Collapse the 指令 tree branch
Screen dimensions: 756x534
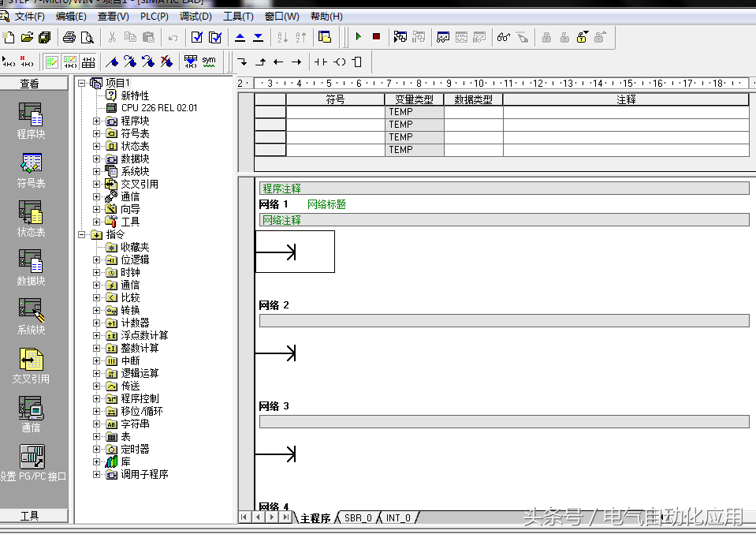click(82, 234)
